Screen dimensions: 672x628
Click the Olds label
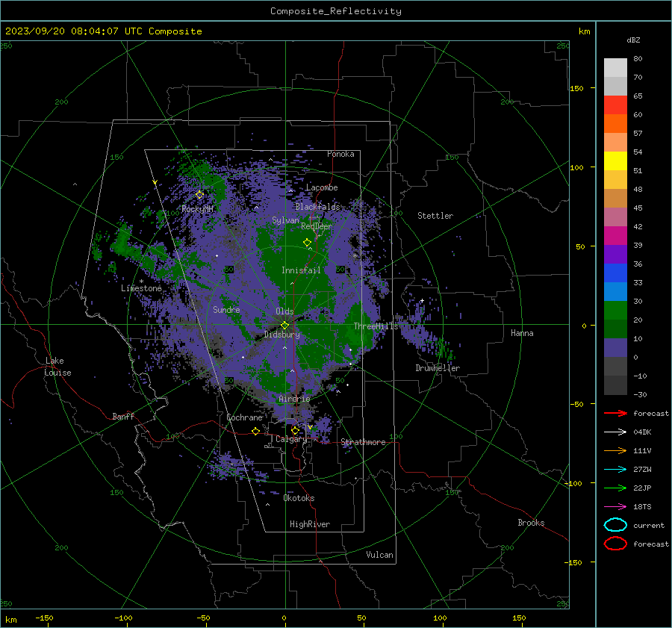284,311
